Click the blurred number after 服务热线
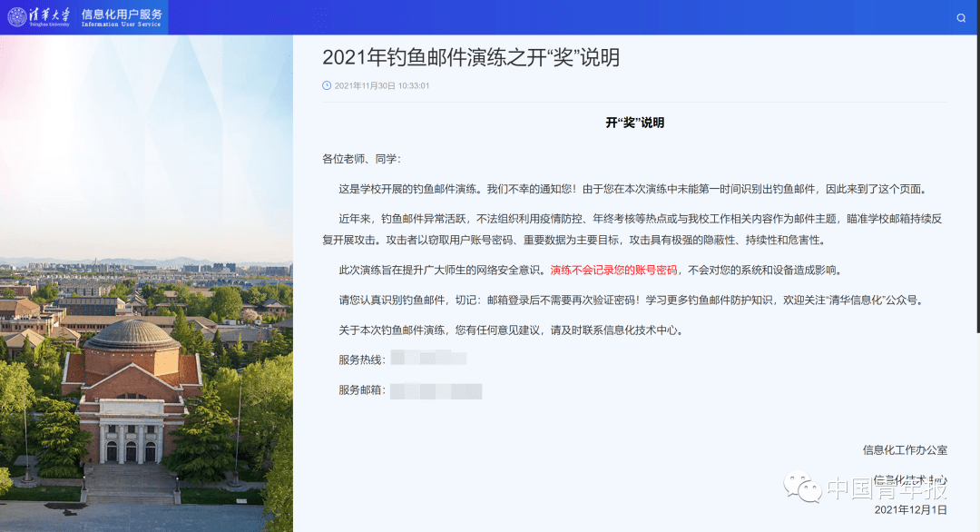This screenshot has height=532, width=980. [428, 360]
